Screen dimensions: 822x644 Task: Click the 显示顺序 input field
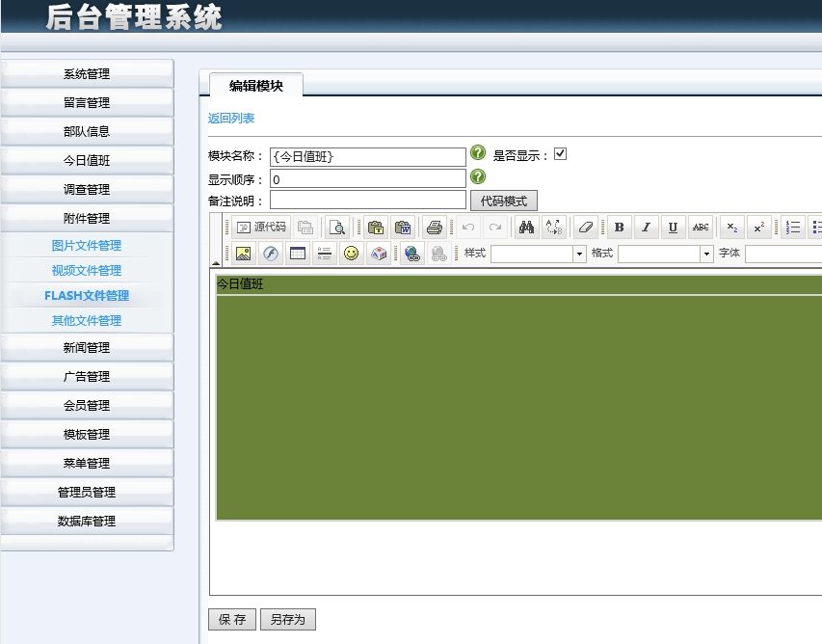coord(367,179)
